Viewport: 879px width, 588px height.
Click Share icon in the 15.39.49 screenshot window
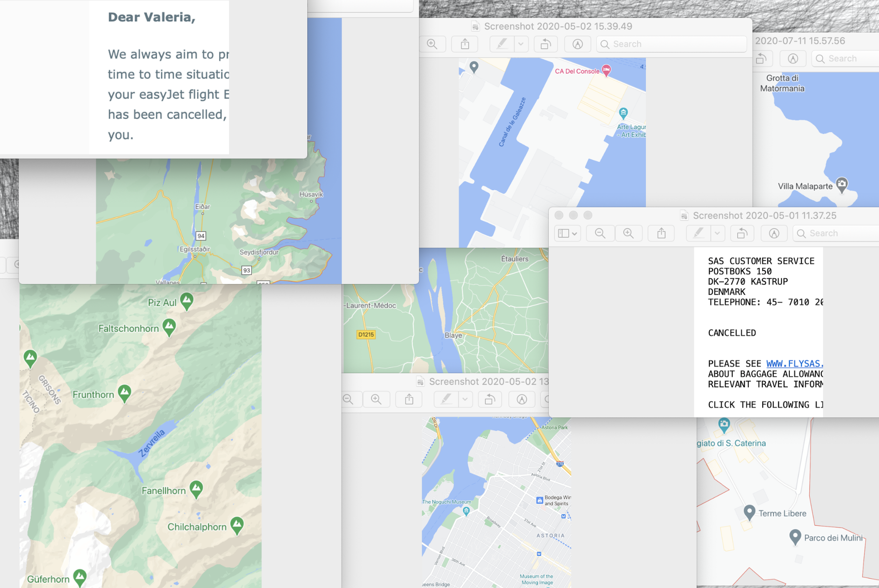pos(465,44)
